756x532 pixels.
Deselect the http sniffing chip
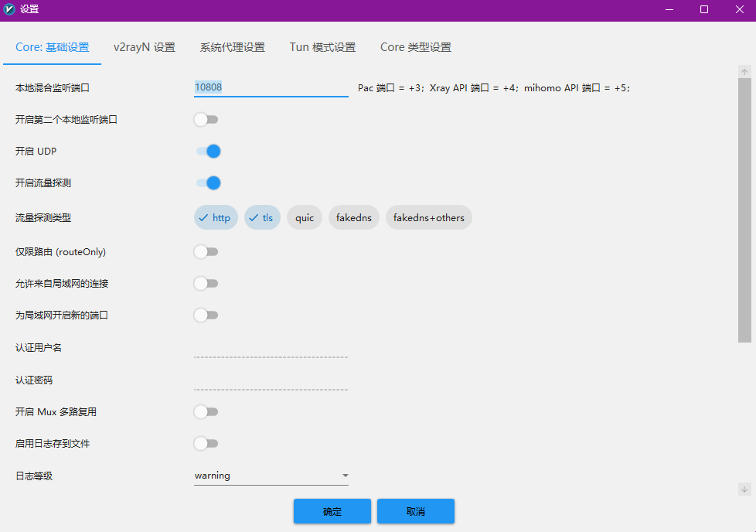[x=216, y=217]
